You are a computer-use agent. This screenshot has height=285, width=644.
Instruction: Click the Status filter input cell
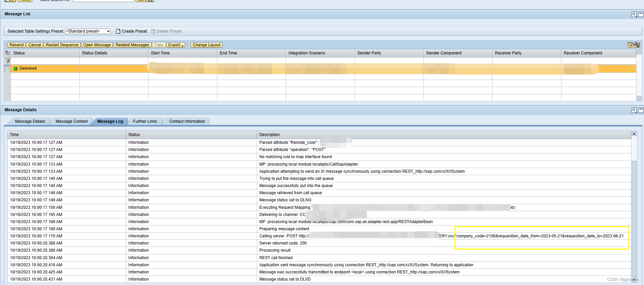[45, 61]
